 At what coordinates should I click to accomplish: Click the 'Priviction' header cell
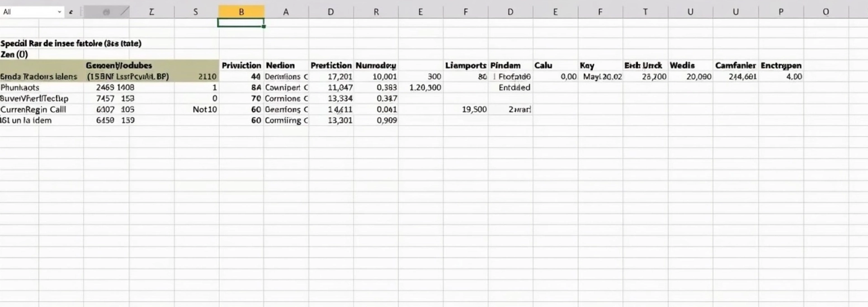[241, 65]
